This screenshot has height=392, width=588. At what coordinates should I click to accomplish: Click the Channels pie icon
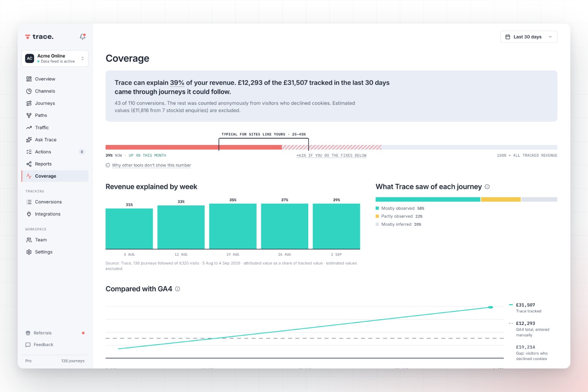coord(29,91)
